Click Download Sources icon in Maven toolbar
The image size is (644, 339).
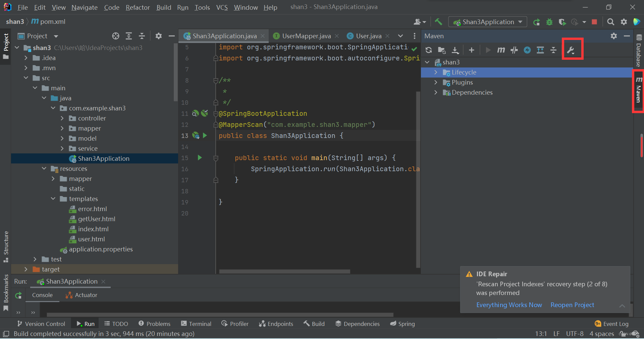tap(455, 50)
